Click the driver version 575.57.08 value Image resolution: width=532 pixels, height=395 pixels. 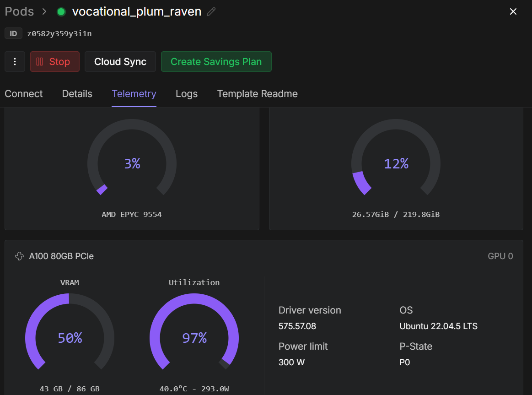point(297,326)
